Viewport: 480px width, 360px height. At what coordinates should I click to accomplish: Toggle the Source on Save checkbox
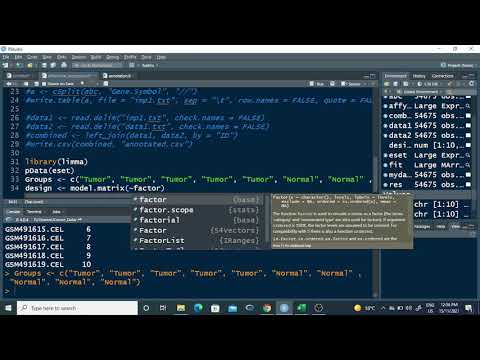(x=44, y=84)
